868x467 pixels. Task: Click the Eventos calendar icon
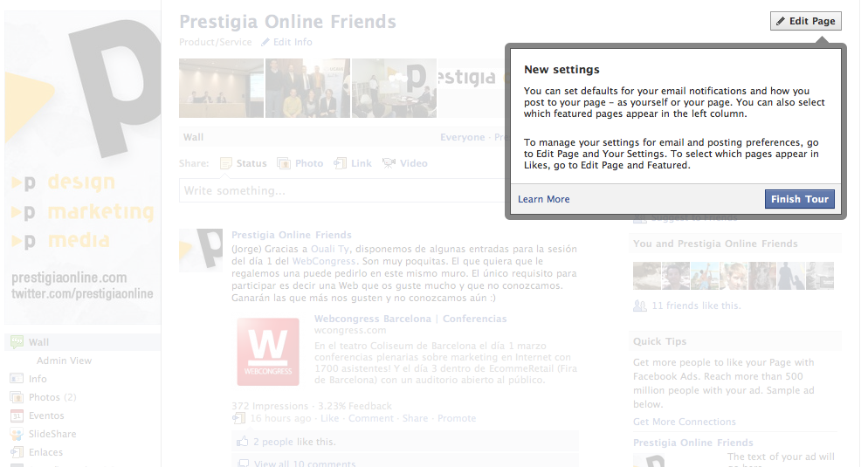(x=17, y=415)
